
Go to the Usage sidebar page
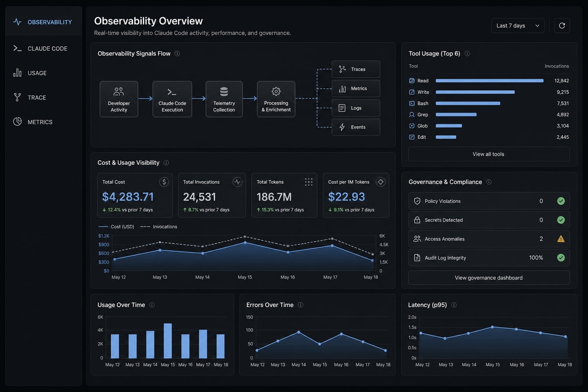43,73
